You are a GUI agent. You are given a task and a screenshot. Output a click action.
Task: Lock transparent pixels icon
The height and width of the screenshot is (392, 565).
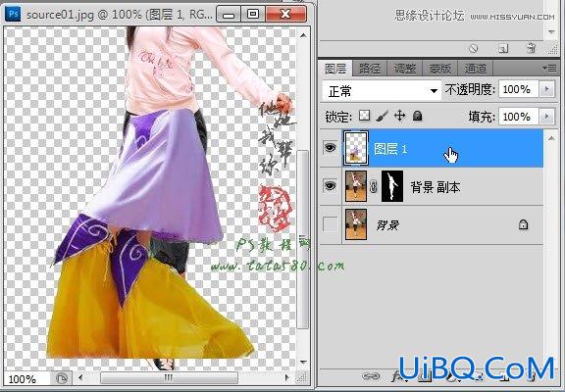(364, 116)
